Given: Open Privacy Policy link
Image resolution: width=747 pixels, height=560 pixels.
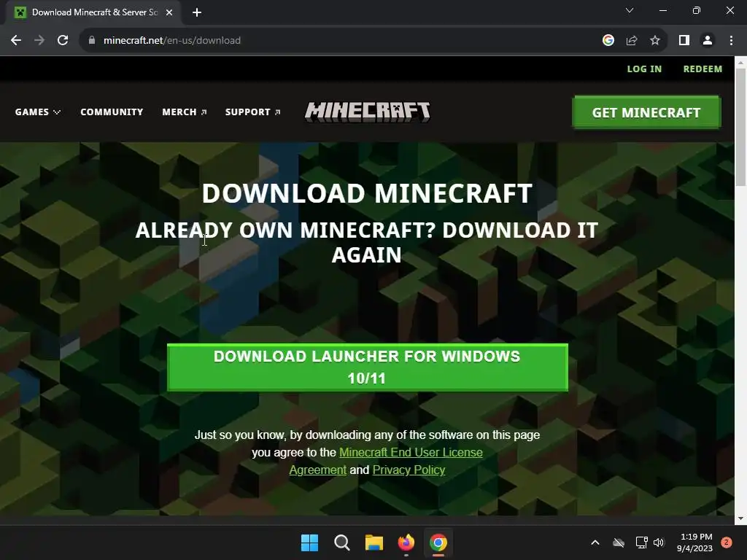Looking at the screenshot, I should click(x=409, y=470).
